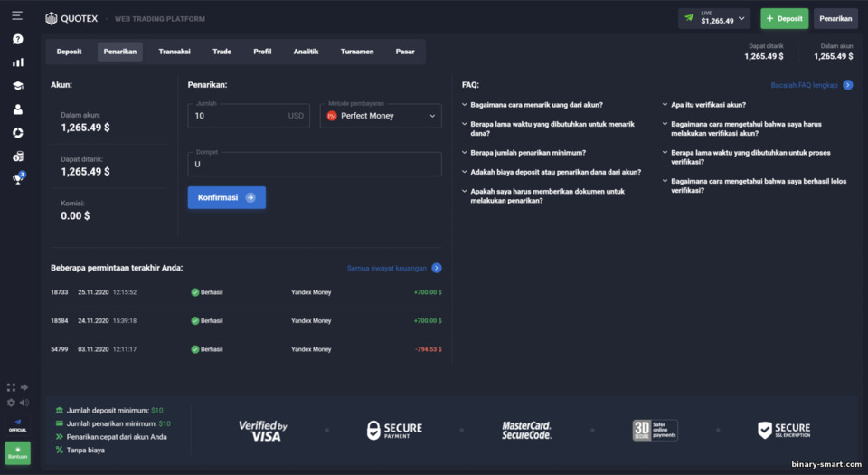Switch to the Turnamen tab

pos(357,52)
